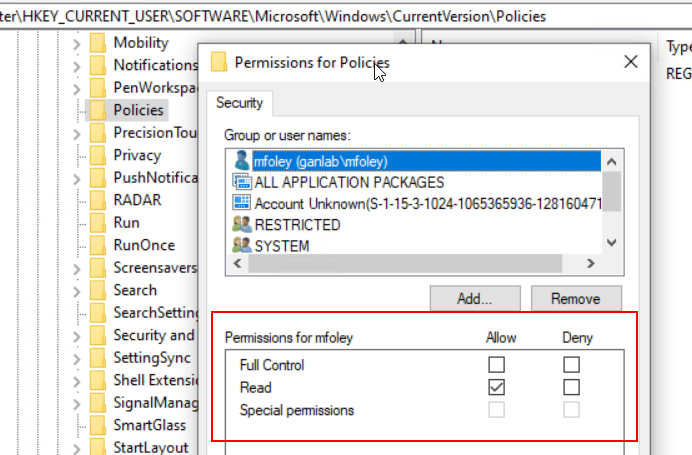Tick the Read Deny checkbox
Image resolution: width=692 pixels, height=455 pixels.
pyautogui.click(x=571, y=387)
